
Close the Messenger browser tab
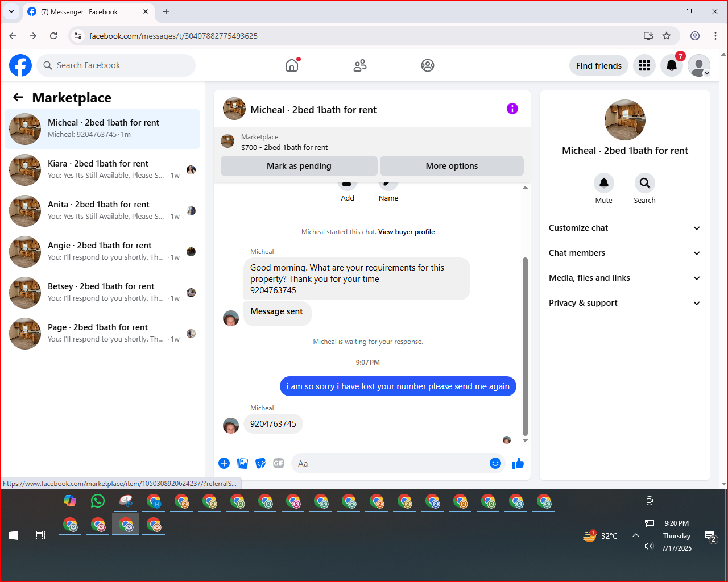[x=146, y=11]
